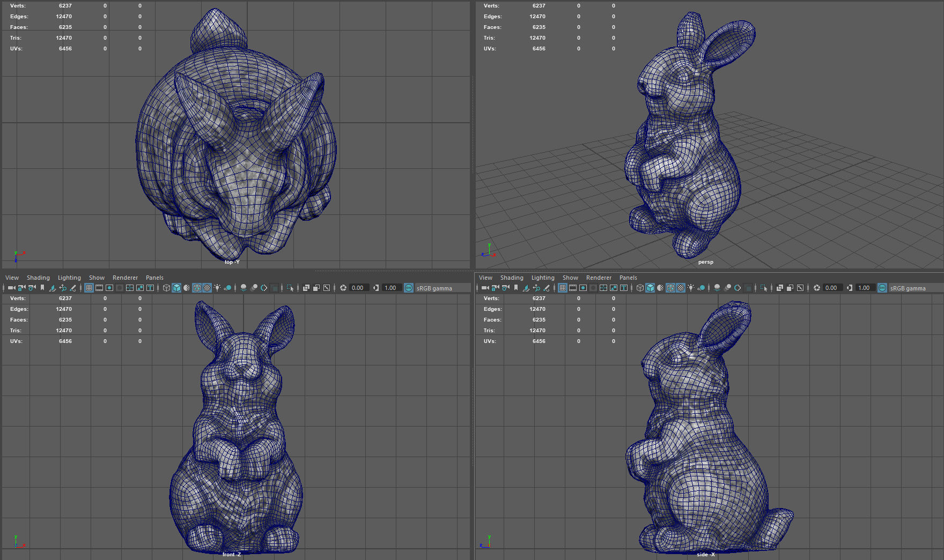944x560 pixels.
Task: Open Camera Attributes icon in front panel toolbar
Action: coord(32,288)
